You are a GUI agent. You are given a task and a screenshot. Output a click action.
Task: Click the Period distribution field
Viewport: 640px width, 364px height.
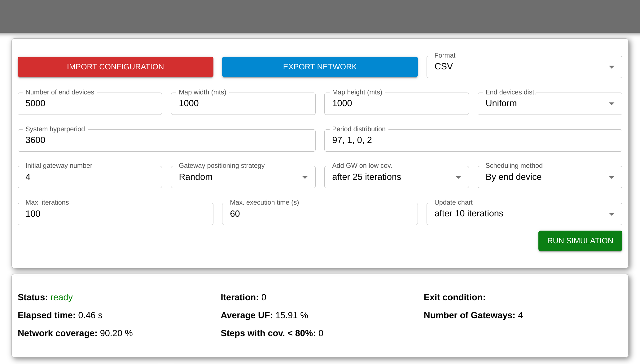(x=473, y=141)
